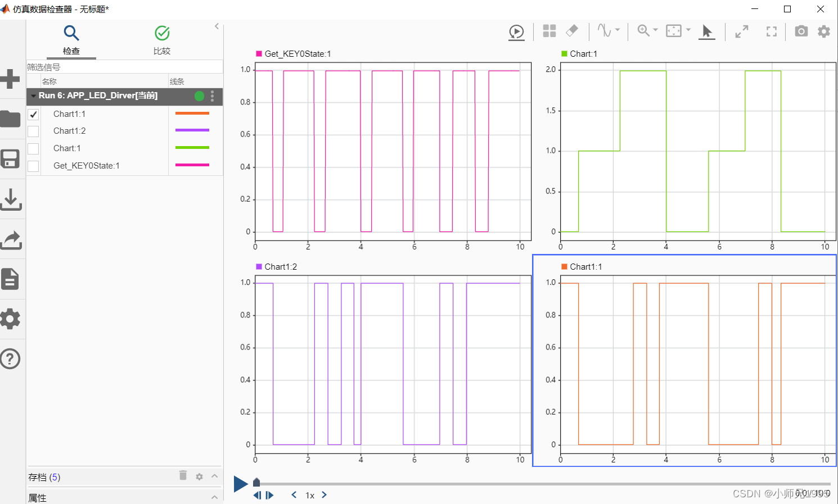Click the import data download icon
The image size is (838, 504).
(11, 199)
